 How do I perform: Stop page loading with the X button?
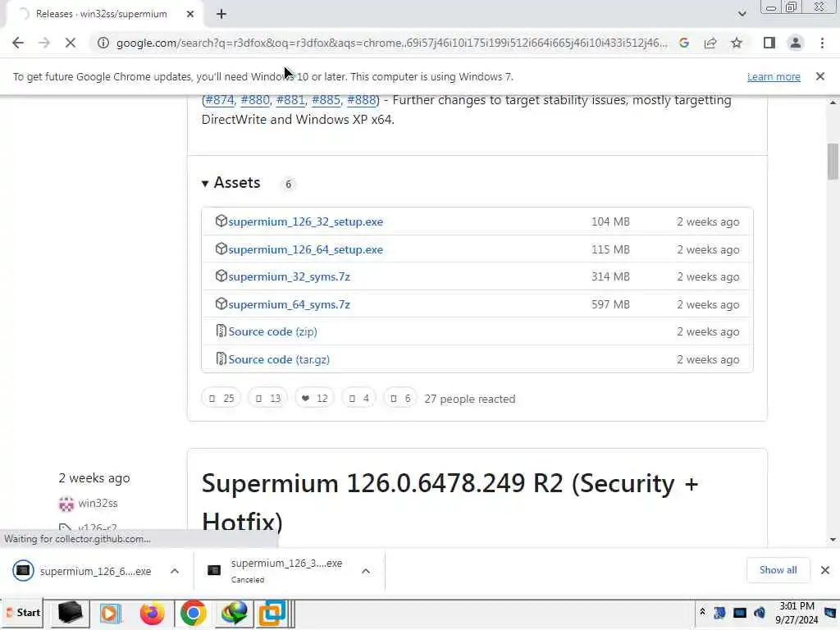click(71, 43)
